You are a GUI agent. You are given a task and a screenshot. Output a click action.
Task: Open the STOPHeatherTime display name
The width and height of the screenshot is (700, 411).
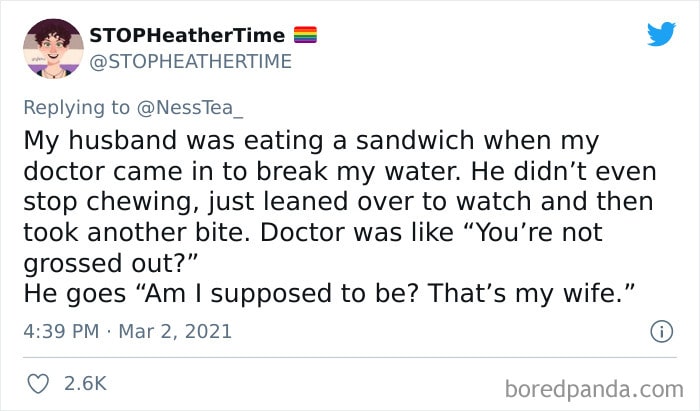(x=187, y=35)
